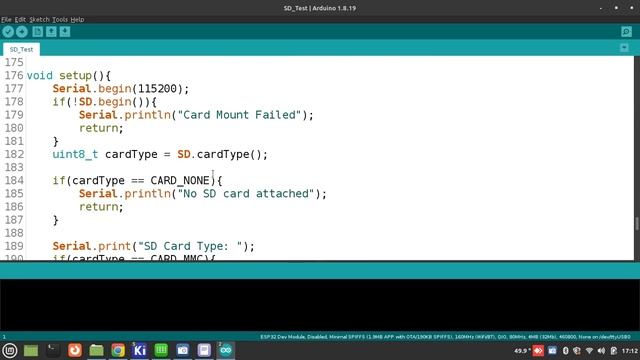Open a sketch using the Open arrow-up icon
Viewport: 640px width, 360px height.
click(51, 32)
